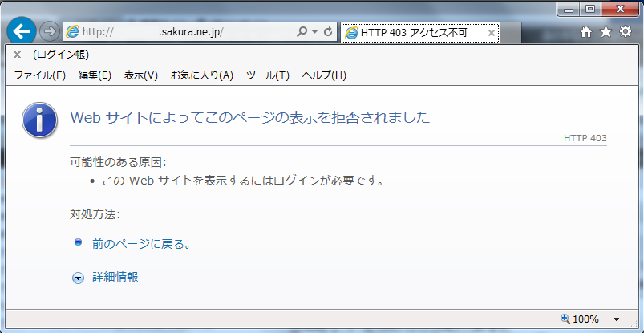The width and height of the screenshot is (644, 333).
Task: Open the ヘルプ(H) menu
Action: click(x=324, y=75)
